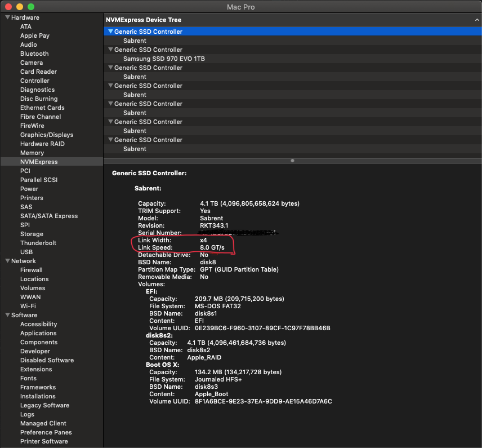Screen dimensions: 482x448
Task: Select Fonts under Software
Action: click(28, 379)
